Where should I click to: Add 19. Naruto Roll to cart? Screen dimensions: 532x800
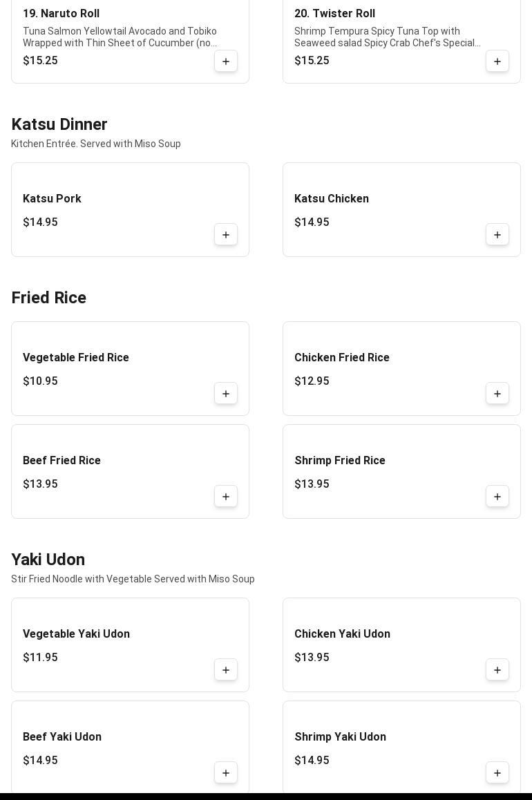[x=226, y=61]
